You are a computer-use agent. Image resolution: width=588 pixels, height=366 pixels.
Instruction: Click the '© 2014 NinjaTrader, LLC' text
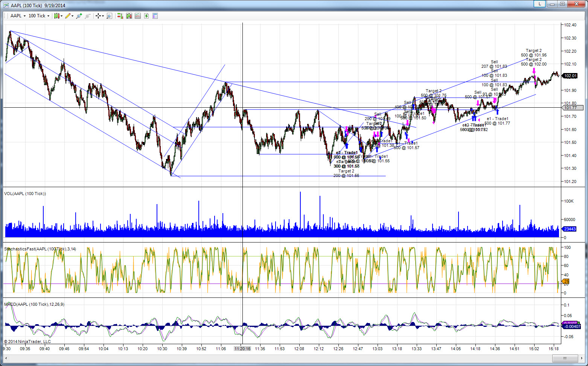tap(27, 342)
